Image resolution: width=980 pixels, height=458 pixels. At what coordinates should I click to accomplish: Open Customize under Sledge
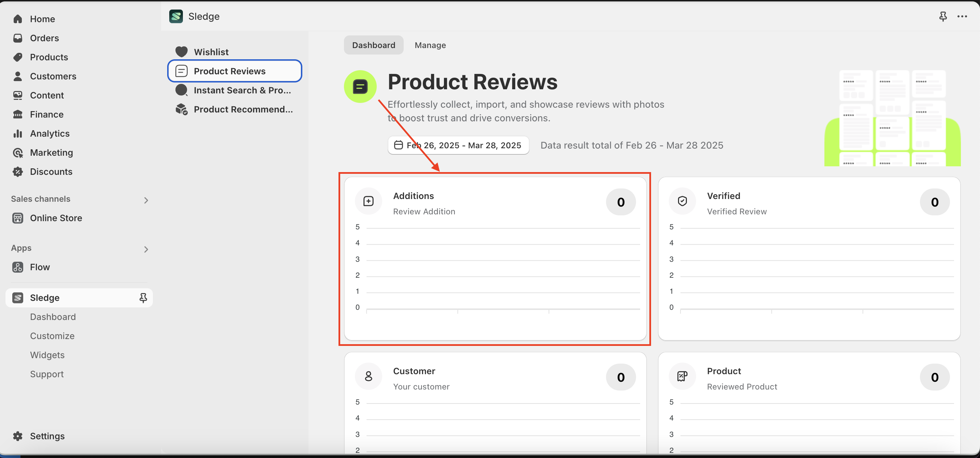[x=52, y=336]
